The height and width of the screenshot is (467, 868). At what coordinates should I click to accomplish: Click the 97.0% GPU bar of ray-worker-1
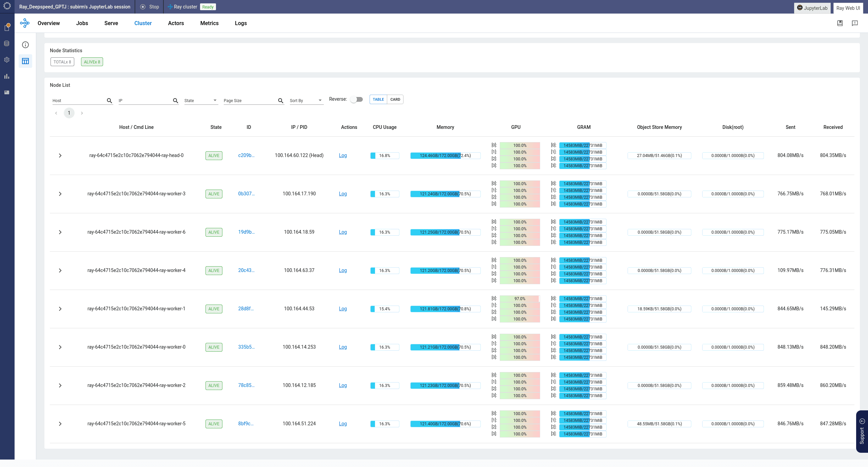(520, 299)
